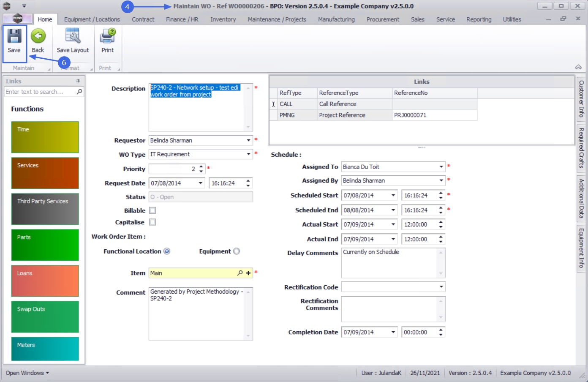Open the Parts function tile

(x=45, y=245)
